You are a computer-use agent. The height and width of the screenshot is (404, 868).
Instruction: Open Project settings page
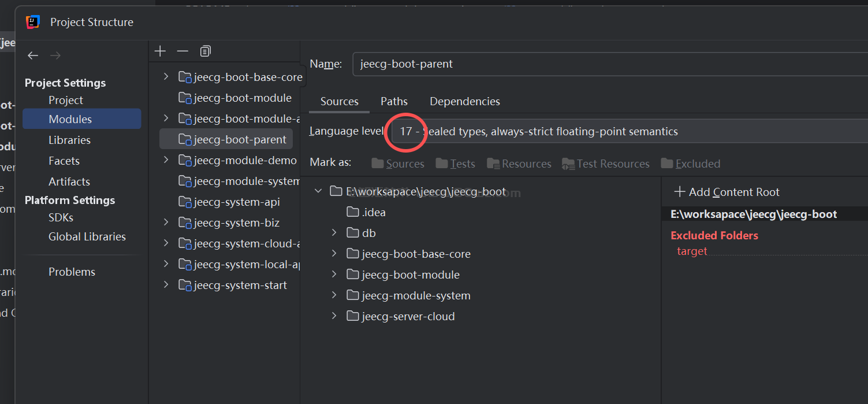(x=66, y=100)
